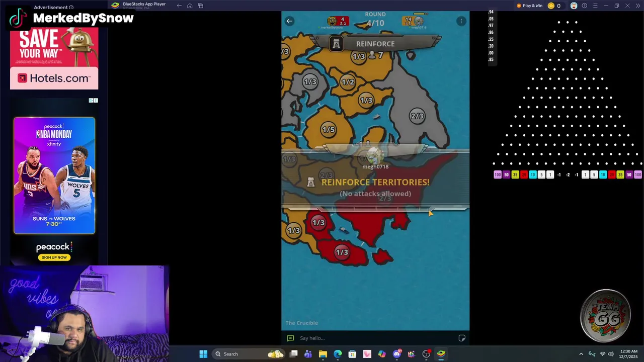This screenshot has width=644, height=362.
Task: Select the red player badge at top
Action: (338, 21)
